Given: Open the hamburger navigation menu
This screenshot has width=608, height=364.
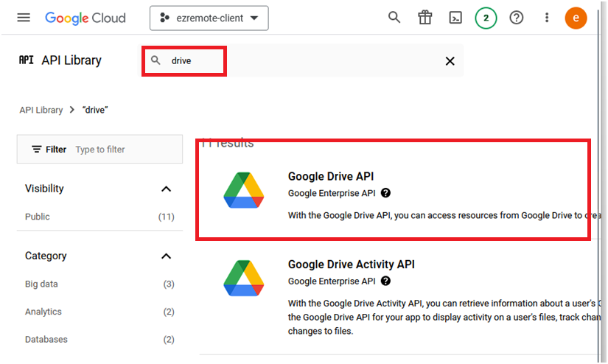Looking at the screenshot, I should click(24, 18).
